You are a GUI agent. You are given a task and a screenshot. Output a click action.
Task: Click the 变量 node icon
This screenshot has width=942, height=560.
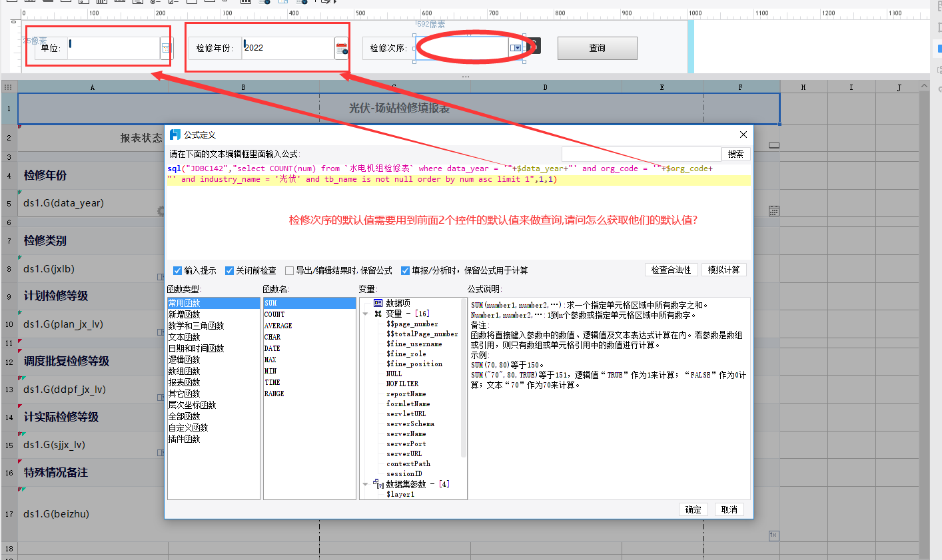(378, 314)
